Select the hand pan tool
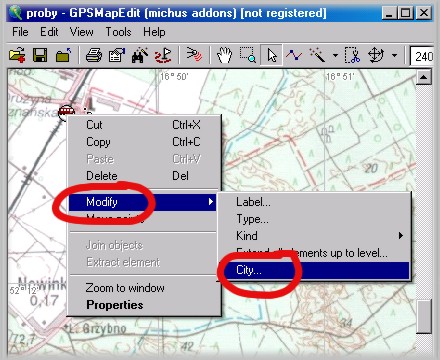 point(225,55)
